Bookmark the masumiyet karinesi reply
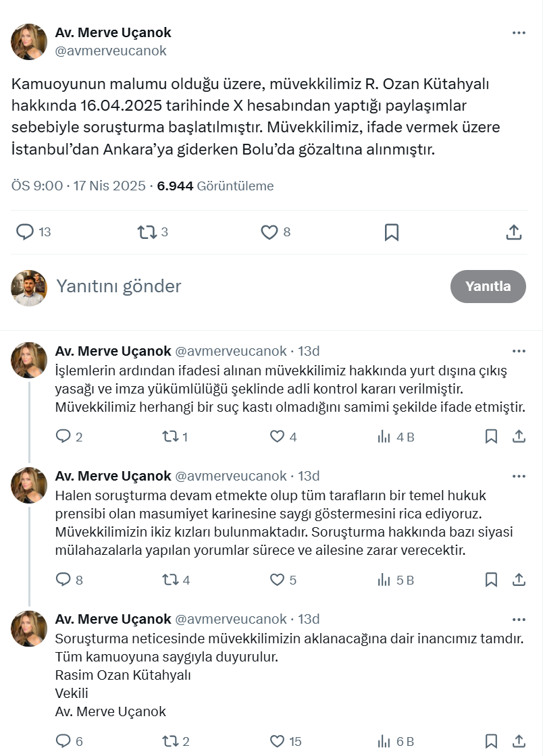Viewport: 543px width, 756px height. coord(492,580)
